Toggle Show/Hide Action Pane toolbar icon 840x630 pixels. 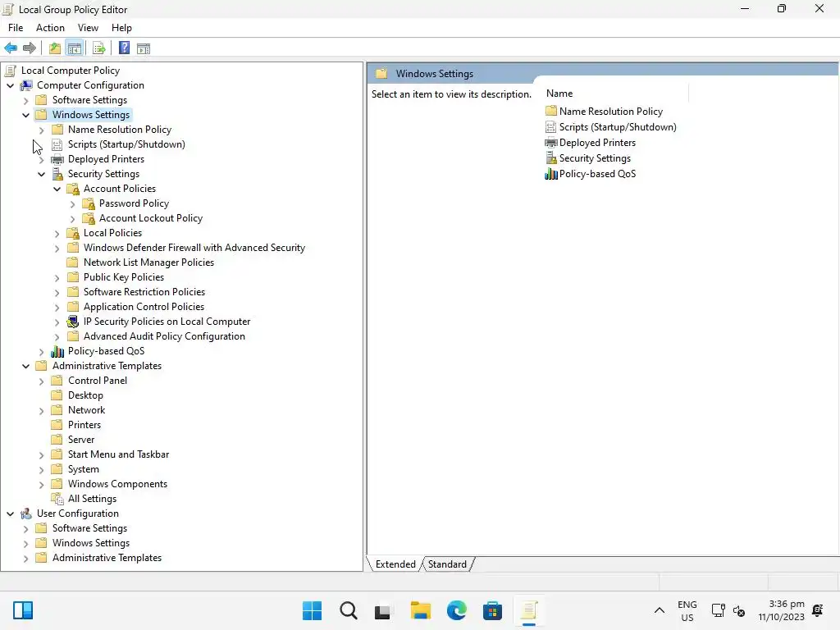144,48
